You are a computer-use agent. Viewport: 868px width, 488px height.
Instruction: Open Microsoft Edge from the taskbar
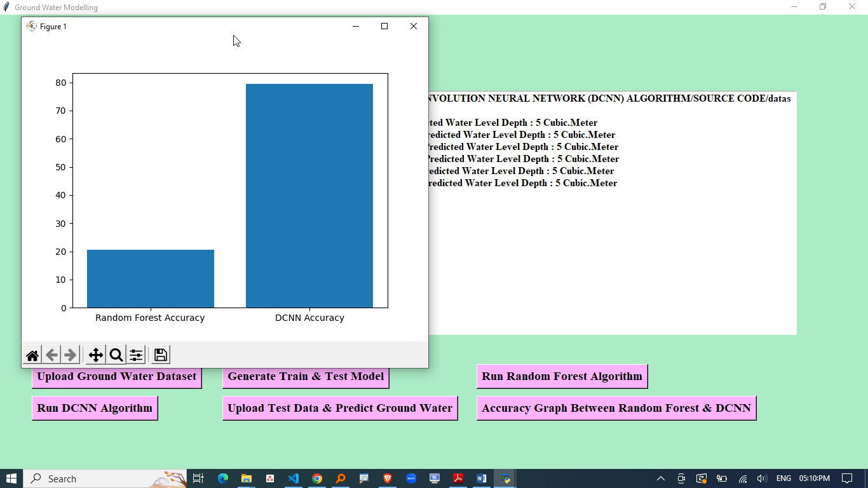click(223, 478)
